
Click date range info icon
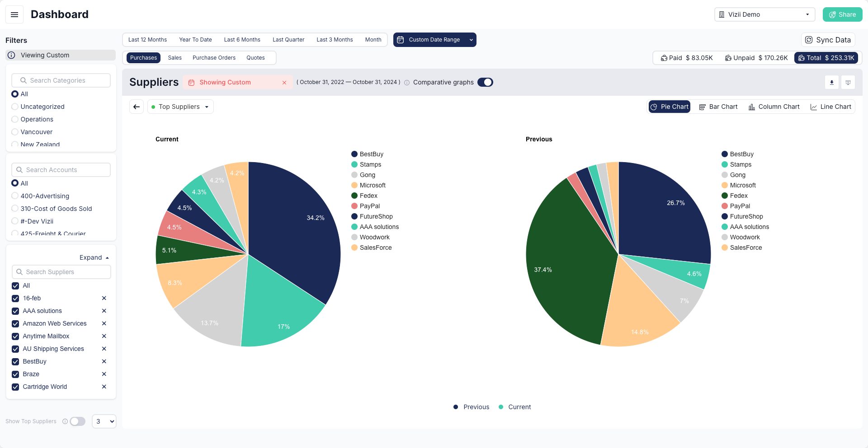pos(407,83)
